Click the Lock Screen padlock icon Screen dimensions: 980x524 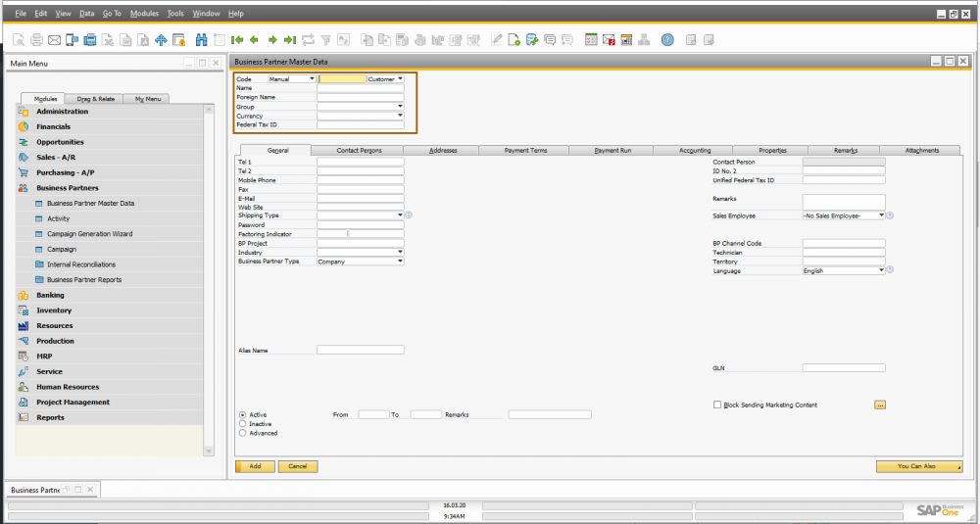[178, 40]
